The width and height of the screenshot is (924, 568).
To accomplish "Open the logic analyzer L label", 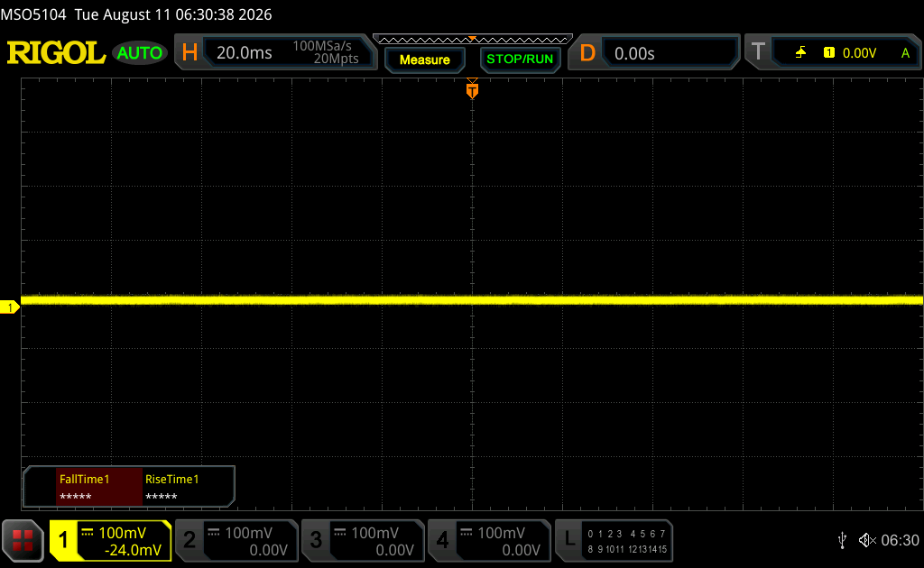I will point(569,539).
